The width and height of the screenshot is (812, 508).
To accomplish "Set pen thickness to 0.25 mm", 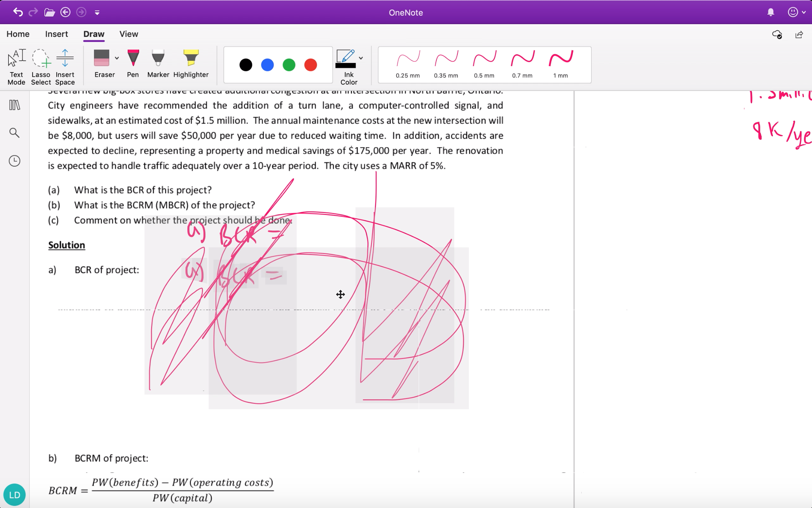I will click(x=408, y=64).
